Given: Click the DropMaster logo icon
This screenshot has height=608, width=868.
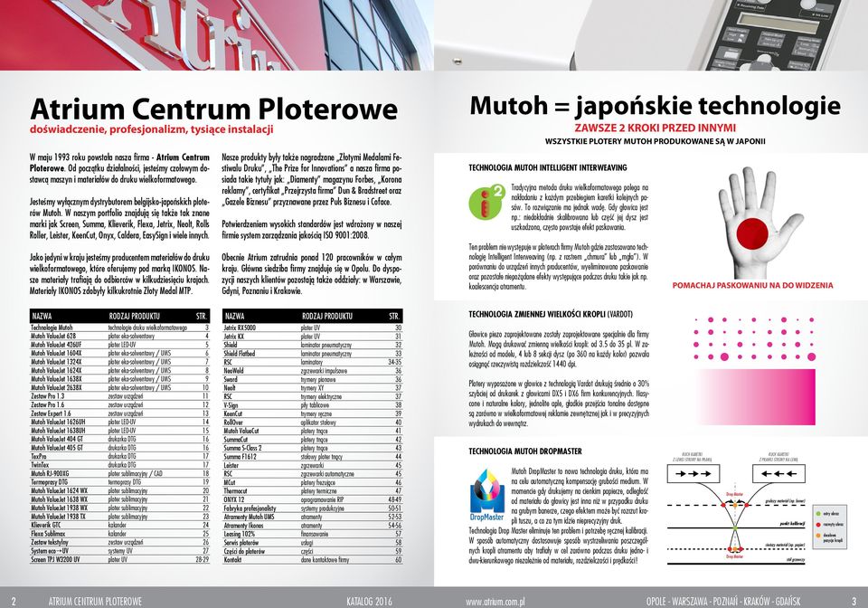Looking at the screenshot, I should point(487,496).
